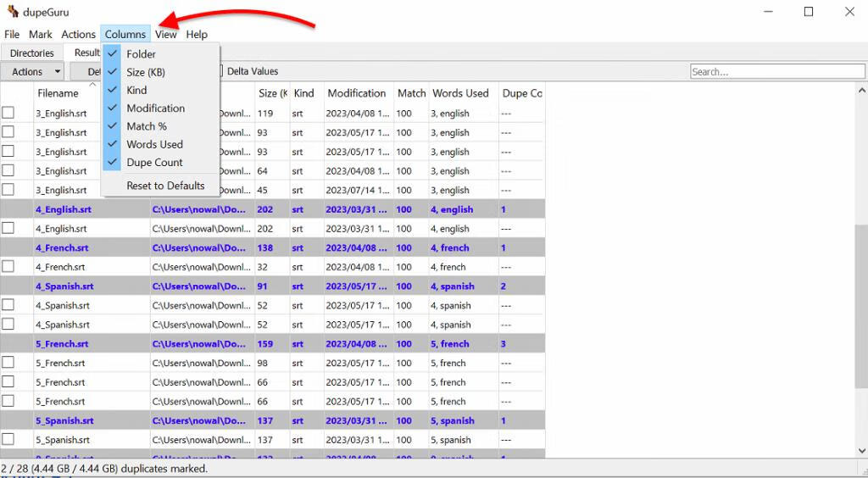Open the Mark menu
This screenshot has height=478, width=868.
pyautogui.click(x=41, y=34)
